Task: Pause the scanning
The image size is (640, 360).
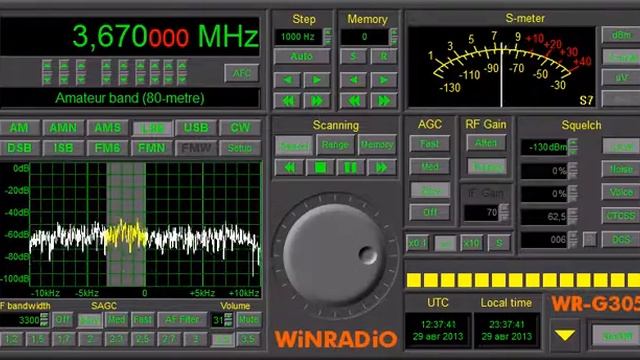Action: pos(351,167)
